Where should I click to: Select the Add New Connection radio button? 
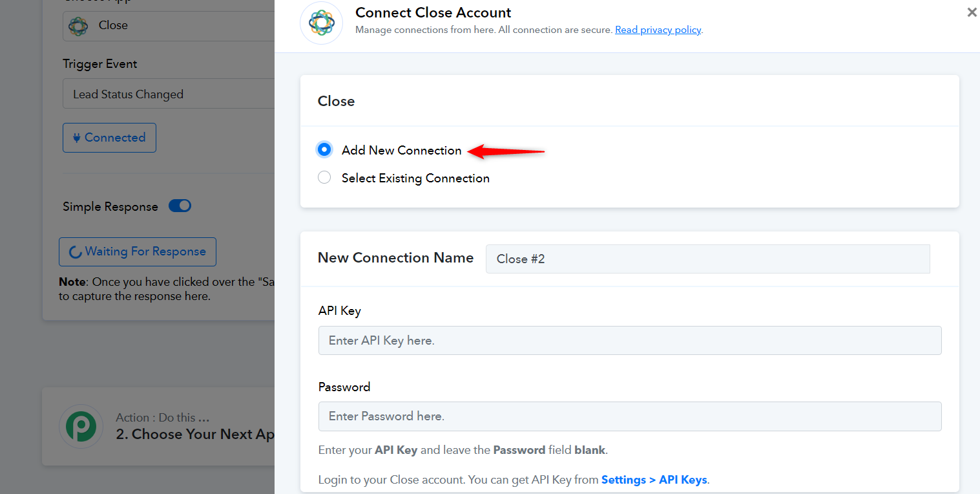(324, 150)
